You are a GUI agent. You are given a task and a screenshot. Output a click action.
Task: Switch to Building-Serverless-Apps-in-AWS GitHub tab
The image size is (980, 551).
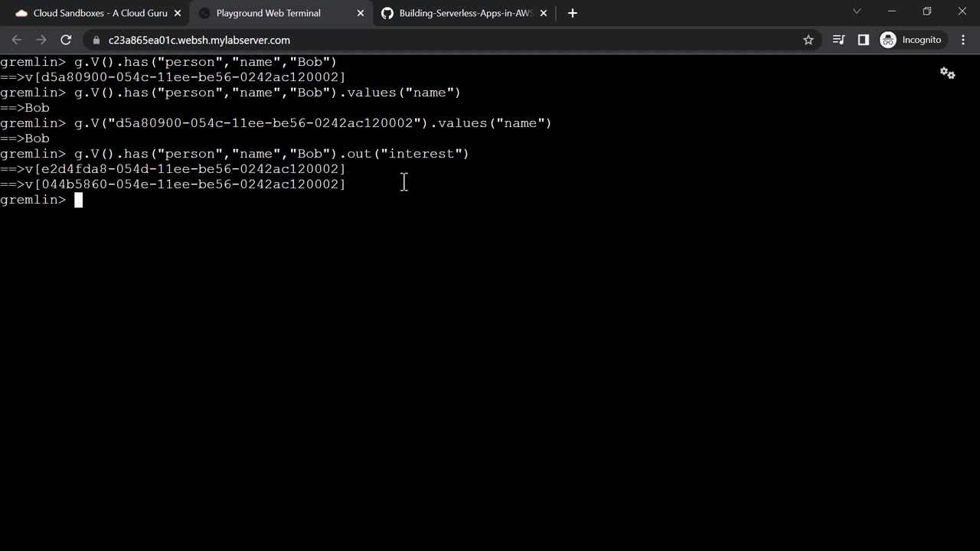tap(464, 13)
